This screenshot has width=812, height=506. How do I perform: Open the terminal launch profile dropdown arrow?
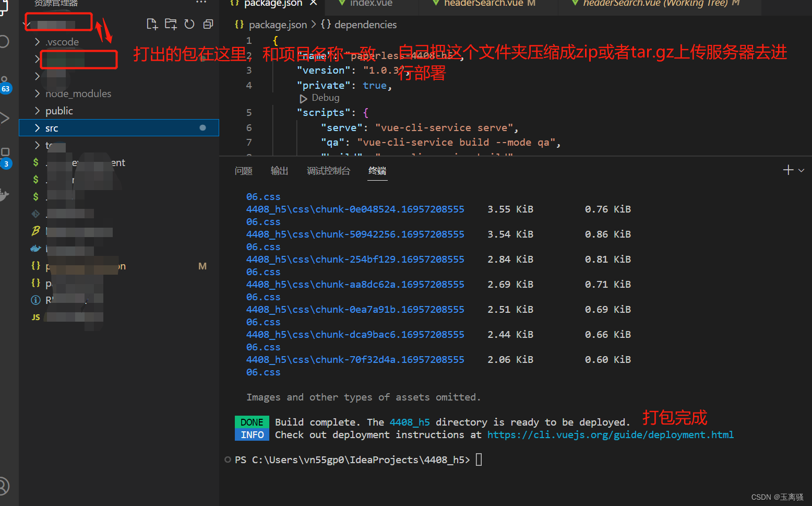pyautogui.click(x=802, y=170)
